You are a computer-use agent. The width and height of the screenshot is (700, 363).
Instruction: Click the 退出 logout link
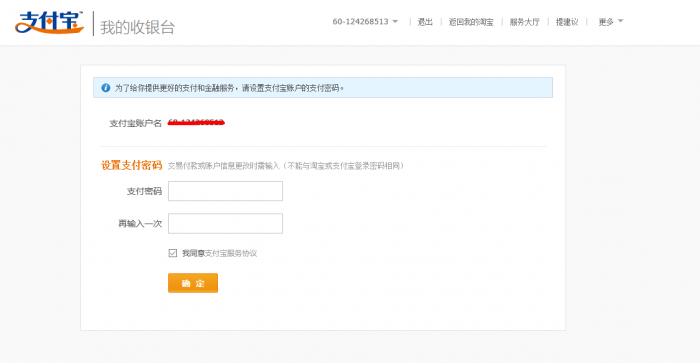(425, 22)
